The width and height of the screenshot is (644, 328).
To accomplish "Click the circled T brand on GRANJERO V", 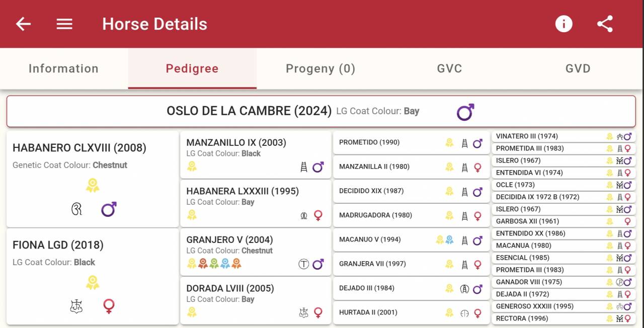I will click(x=303, y=264).
